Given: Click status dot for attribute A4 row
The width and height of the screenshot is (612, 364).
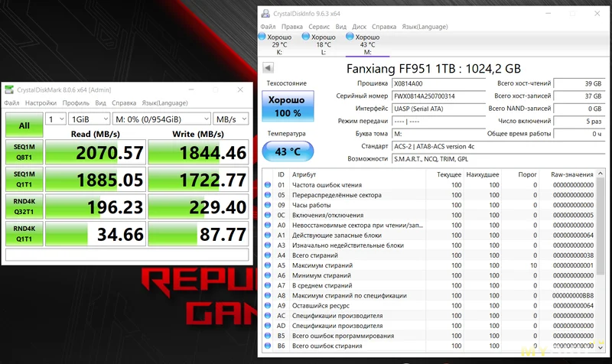Looking at the screenshot, I should (x=268, y=255).
